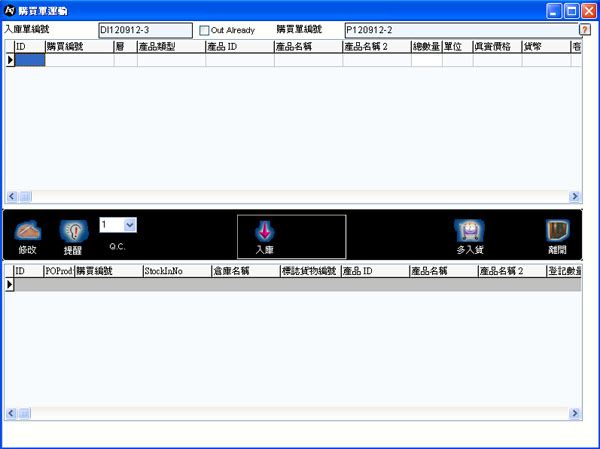Click lower grid's right scroll arrow
600x449 pixels.
point(574,413)
